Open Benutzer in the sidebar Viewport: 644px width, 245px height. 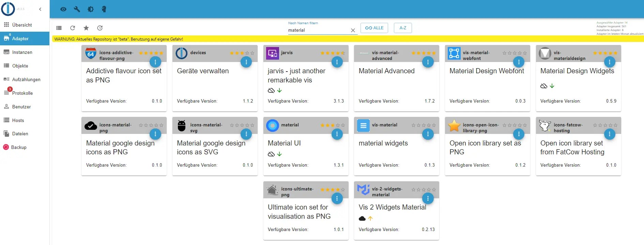click(x=25, y=107)
